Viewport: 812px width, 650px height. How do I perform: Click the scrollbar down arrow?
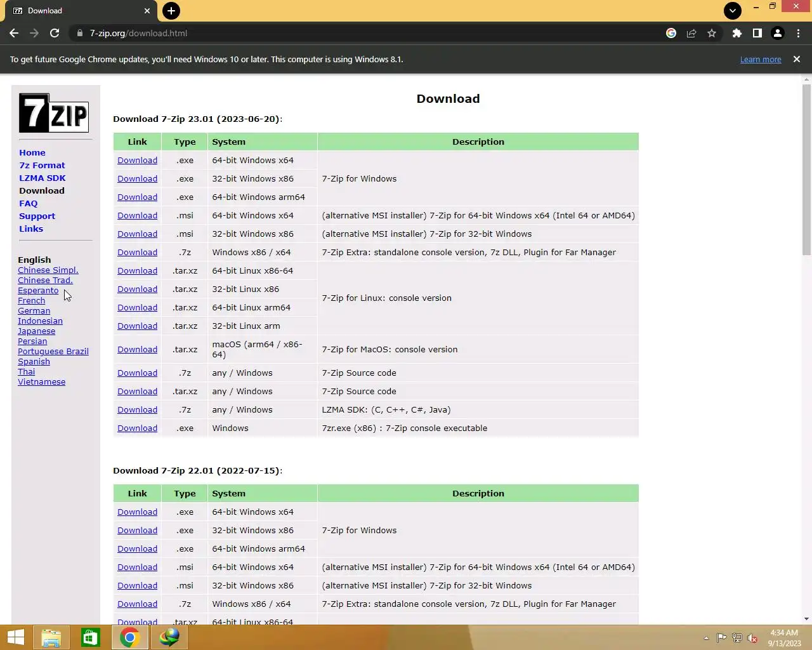pyautogui.click(x=806, y=619)
